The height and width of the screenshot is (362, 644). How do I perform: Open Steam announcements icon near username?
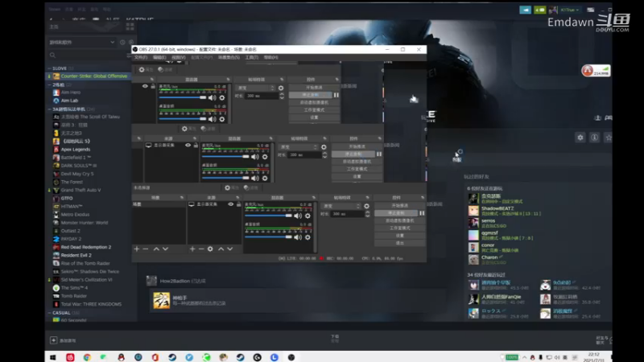[526, 10]
